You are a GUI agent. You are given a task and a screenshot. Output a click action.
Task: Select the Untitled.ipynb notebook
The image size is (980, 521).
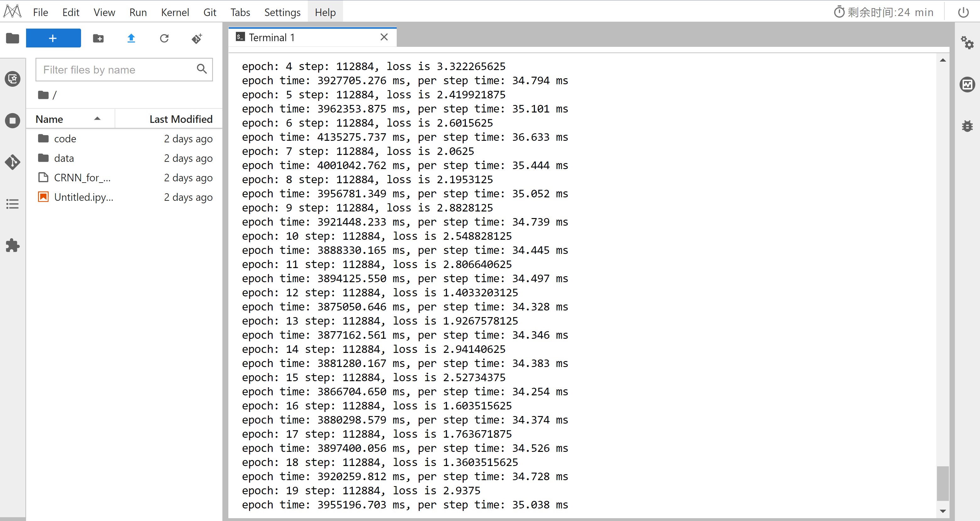tap(124, 197)
